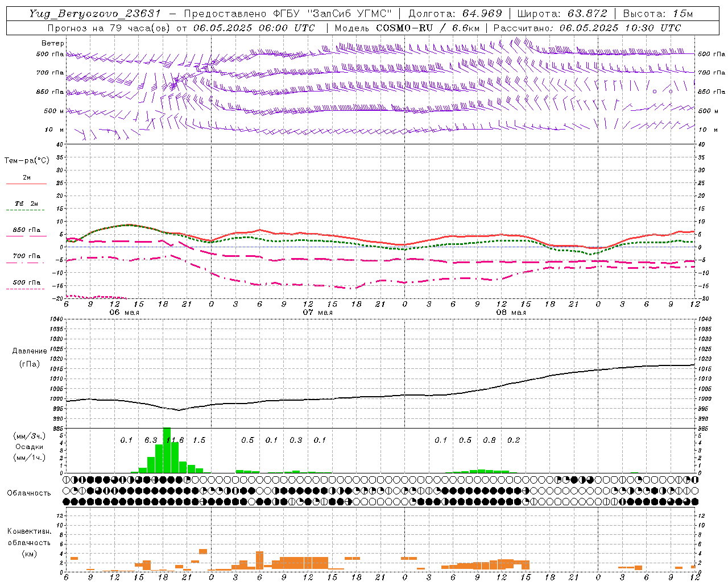Screen dimensions: 728x582
Task: Click the tallest green precipitation bar
Action: coord(167,450)
